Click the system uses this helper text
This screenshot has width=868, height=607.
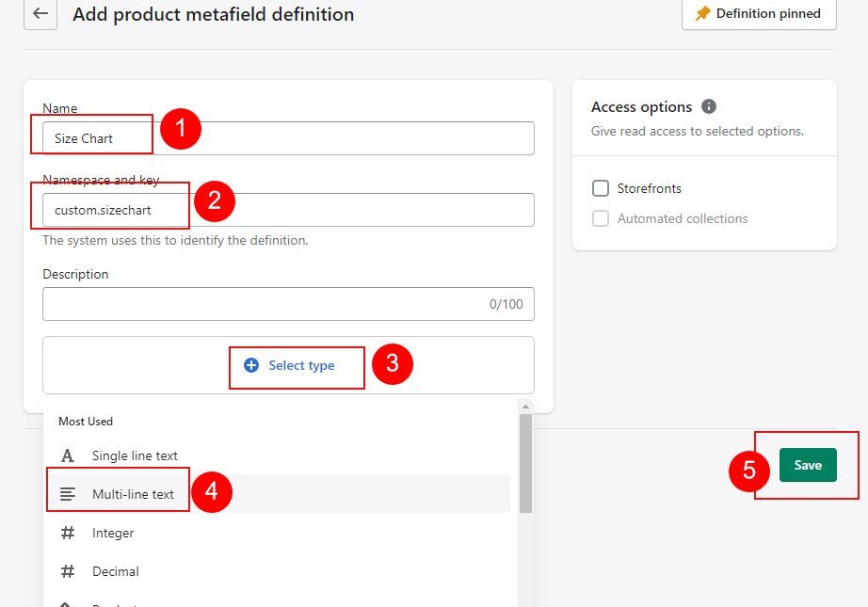[175, 240]
